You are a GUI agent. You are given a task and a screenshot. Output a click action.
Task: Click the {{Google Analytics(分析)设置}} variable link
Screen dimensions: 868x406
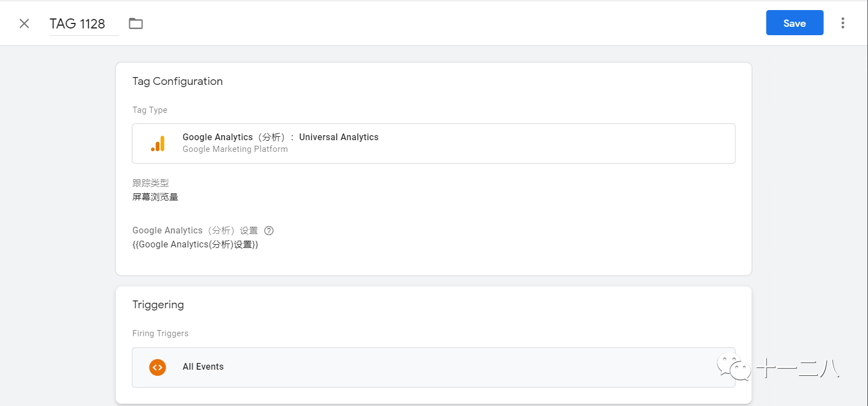[x=195, y=244]
